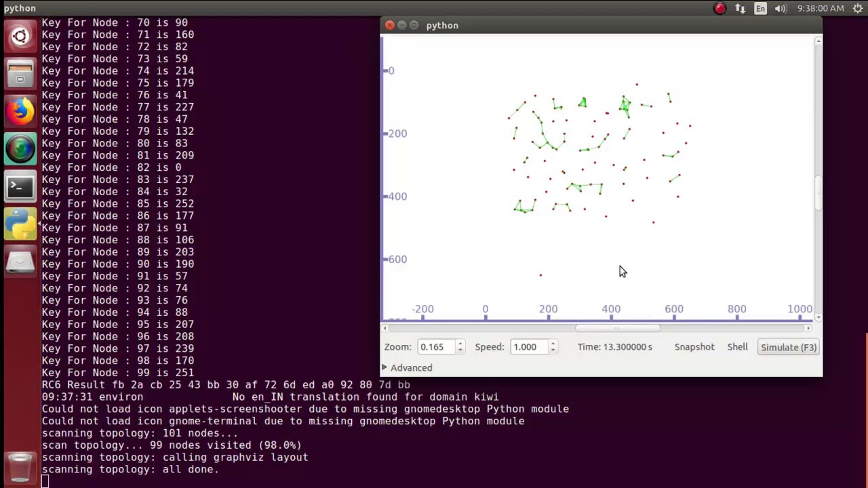
Task: Open the Files manager from launcher
Action: click(x=20, y=73)
